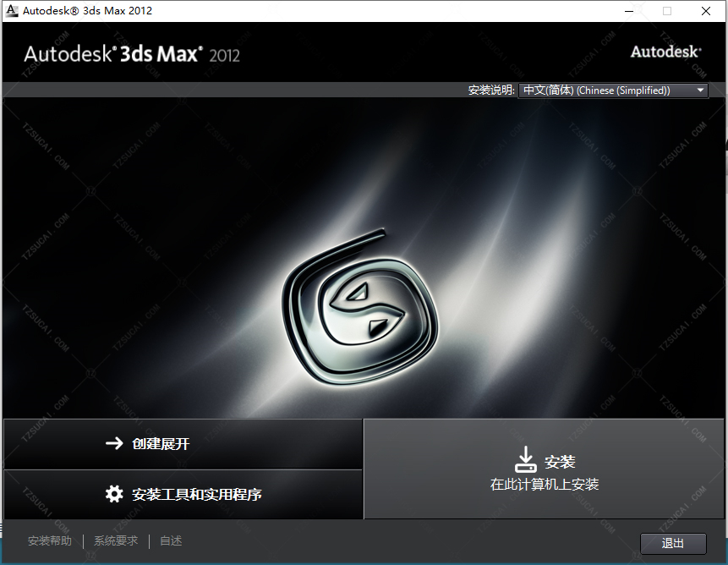This screenshot has width=728, height=565.
Task: Click the download icon above 安装
Action: 526,459
